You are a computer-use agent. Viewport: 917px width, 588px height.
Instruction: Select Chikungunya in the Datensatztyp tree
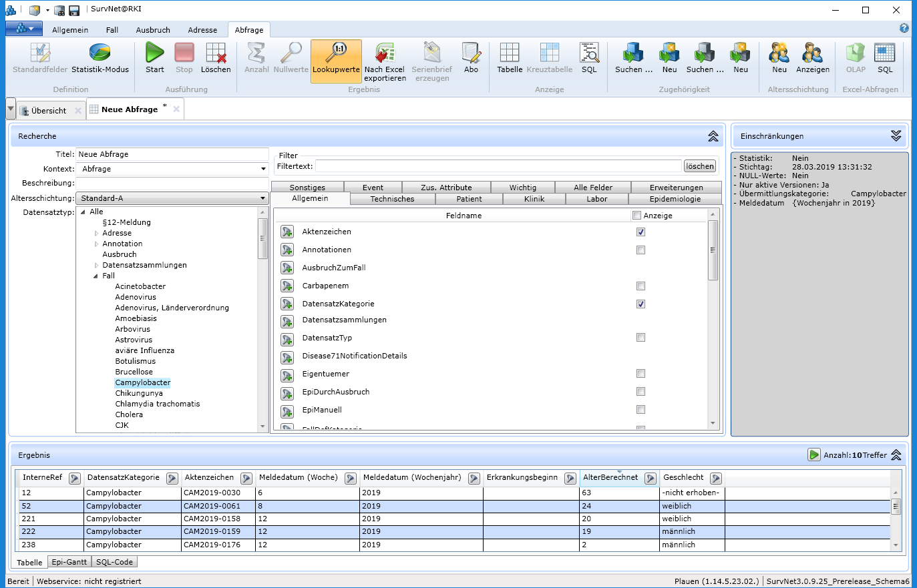[x=139, y=393]
